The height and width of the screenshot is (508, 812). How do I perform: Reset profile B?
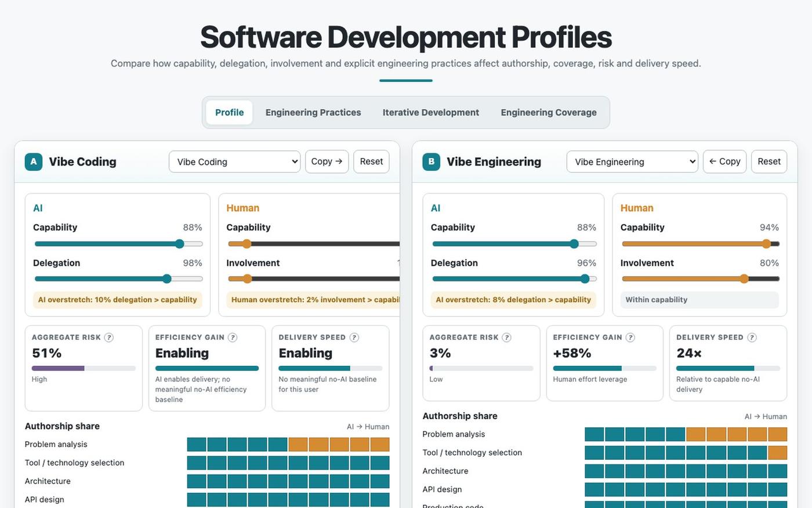tap(769, 161)
